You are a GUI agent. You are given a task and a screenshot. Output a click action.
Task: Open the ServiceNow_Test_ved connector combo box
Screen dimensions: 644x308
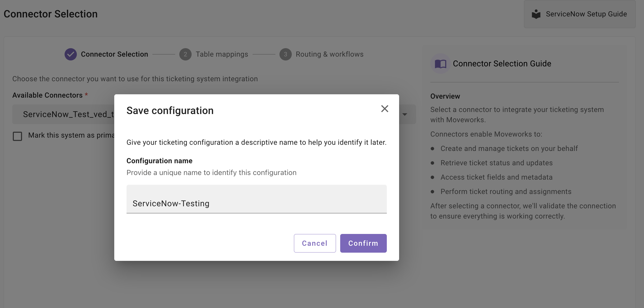pyautogui.click(x=68, y=114)
